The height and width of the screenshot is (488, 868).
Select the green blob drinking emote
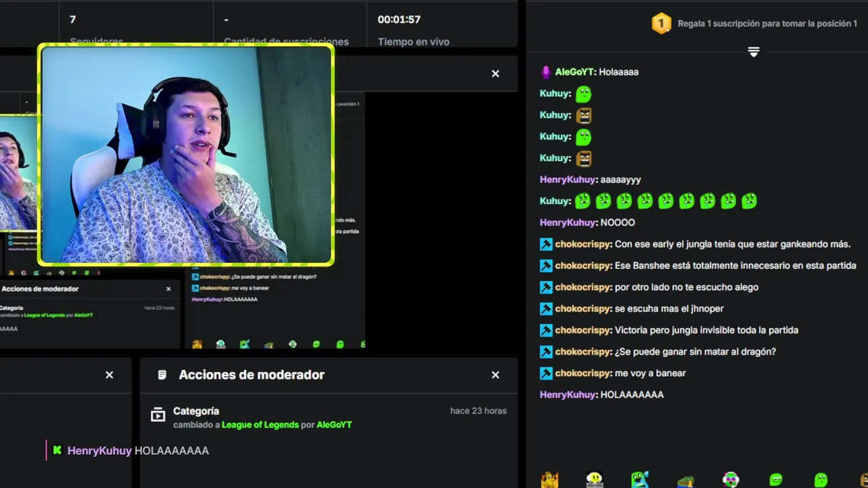(x=640, y=480)
